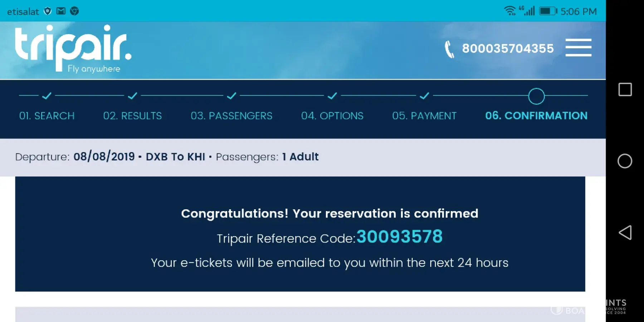Screen dimensions: 644x322
Task: Tap the DXB To KHI route text
Action: click(175, 157)
